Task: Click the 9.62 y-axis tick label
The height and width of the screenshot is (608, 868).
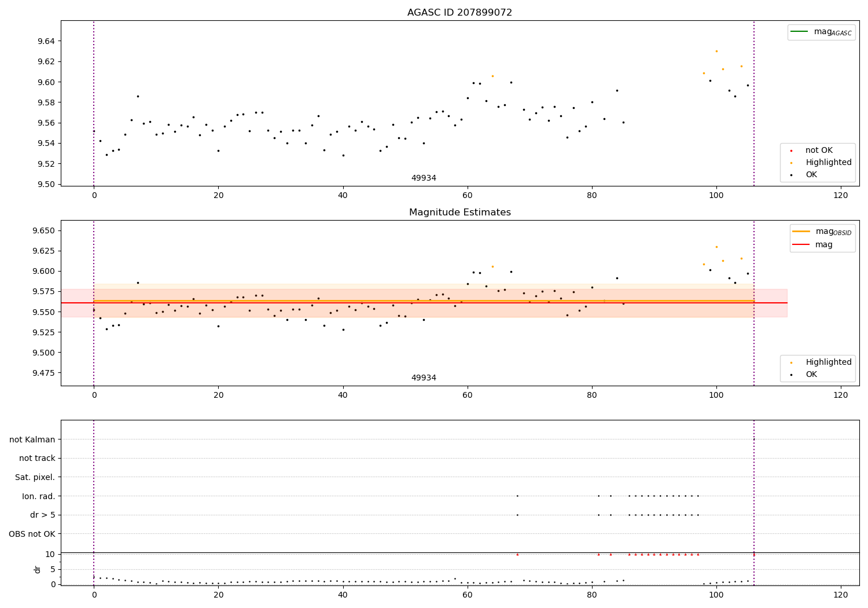Action: tap(46, 62)
